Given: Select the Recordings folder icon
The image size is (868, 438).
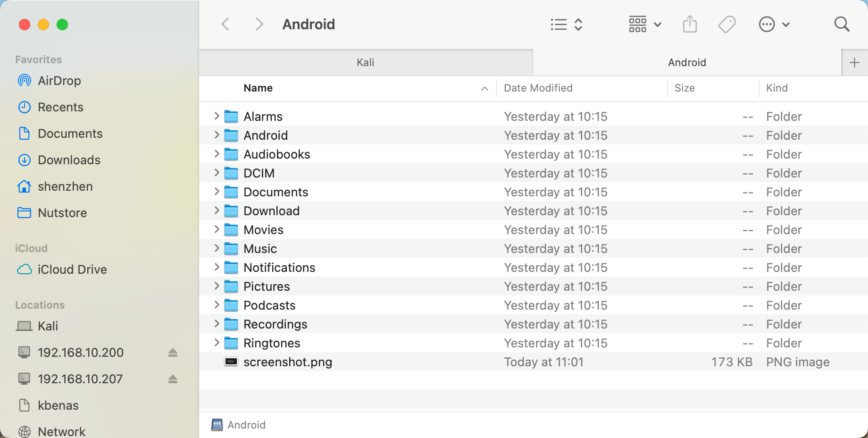Looking at the screenshot, I should tap(231, 324).
